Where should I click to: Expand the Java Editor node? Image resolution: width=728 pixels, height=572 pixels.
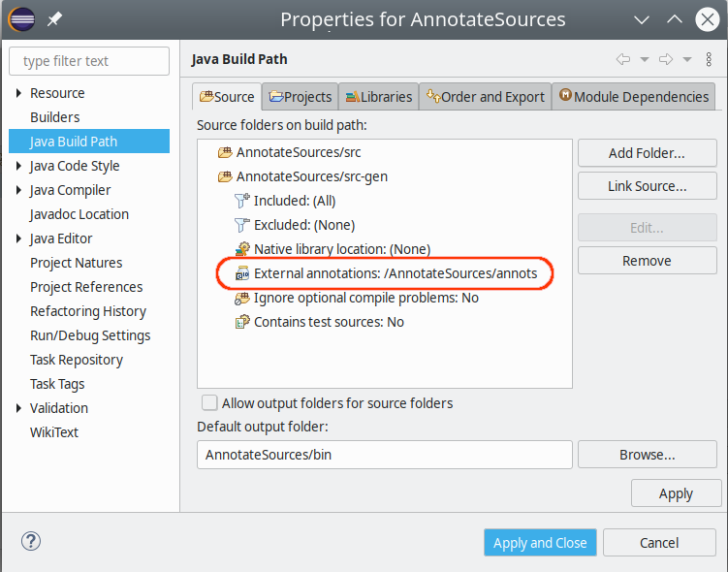(18, 238)
